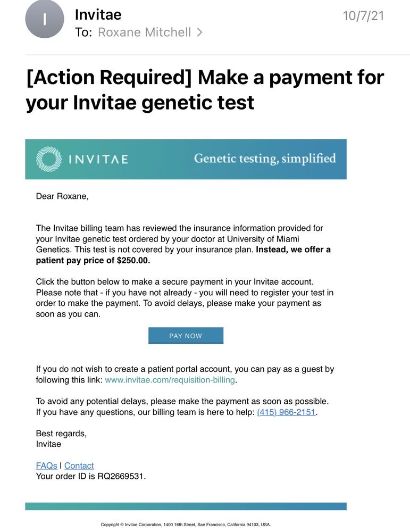
Task: Click the copyright footer text
Action: (186, 524)
